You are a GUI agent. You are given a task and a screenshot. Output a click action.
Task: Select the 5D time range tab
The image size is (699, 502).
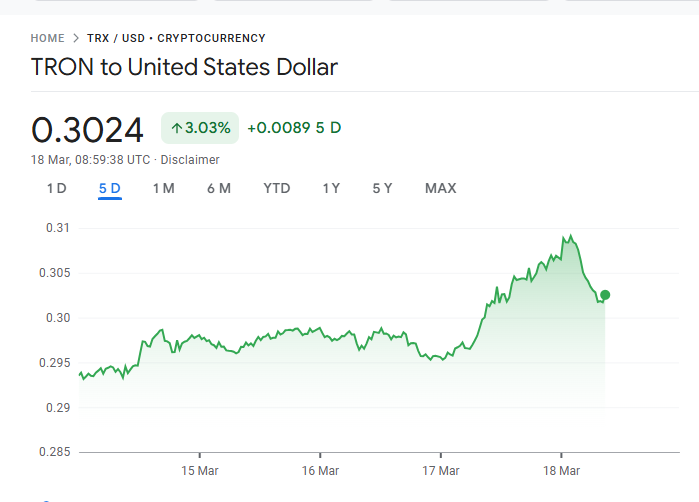coord(110,188)
